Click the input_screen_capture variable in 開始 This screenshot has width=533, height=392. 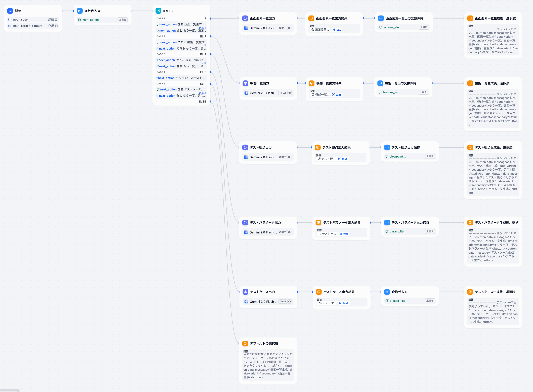tap(27, 26)
